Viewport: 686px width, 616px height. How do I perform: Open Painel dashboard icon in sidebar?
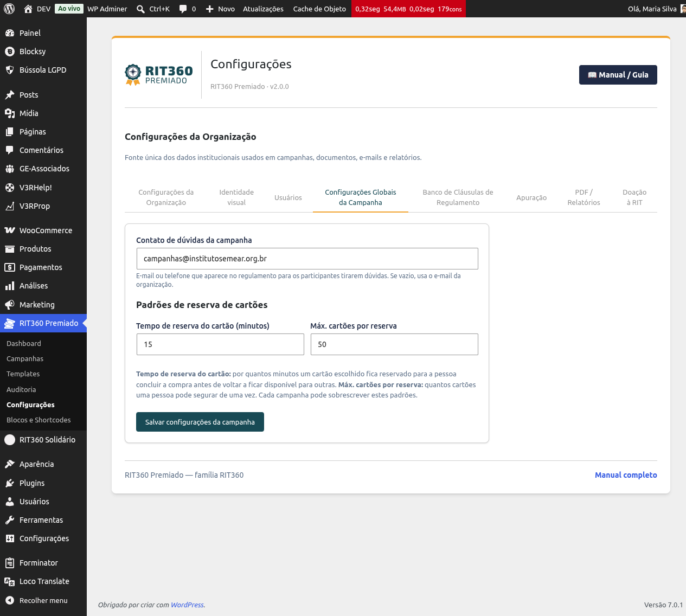(10, 33)
